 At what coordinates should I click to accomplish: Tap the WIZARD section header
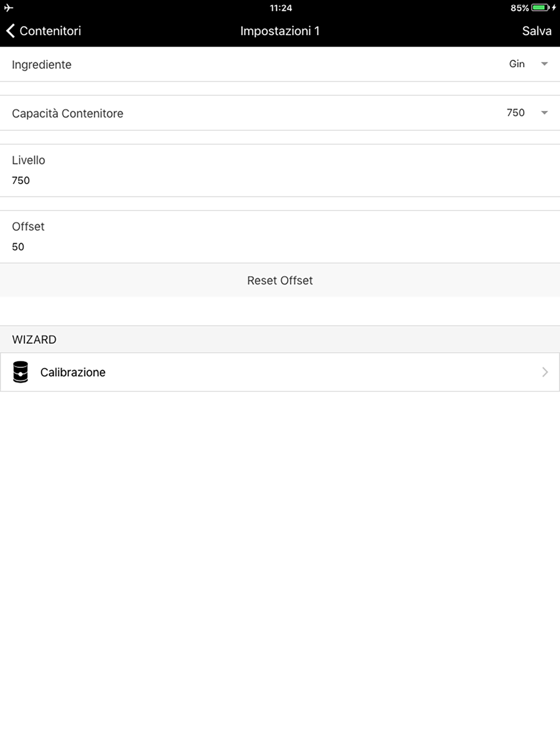coord(34,339)
